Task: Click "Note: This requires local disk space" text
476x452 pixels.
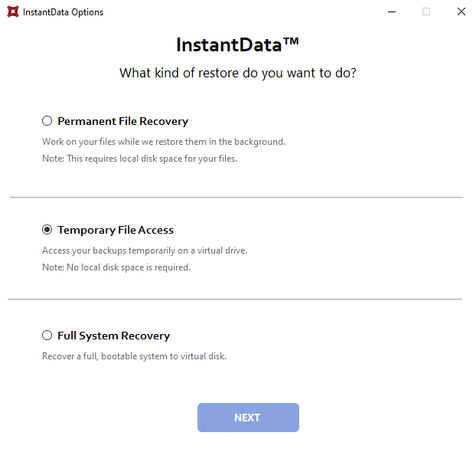Action: pyautogui.click(x=139, y=159)
